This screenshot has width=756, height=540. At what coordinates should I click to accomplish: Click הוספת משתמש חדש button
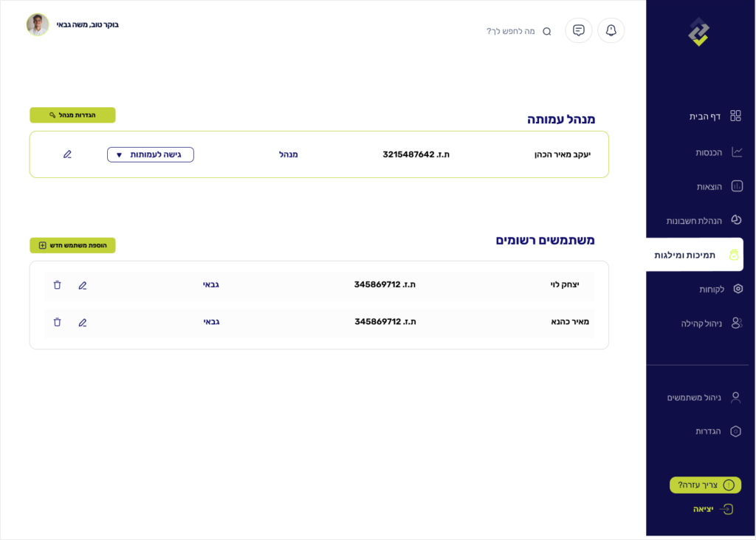tap(72, 245)
